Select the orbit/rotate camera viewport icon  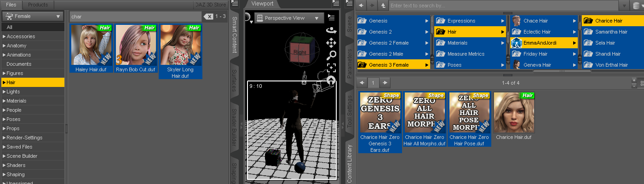[x=331, y=31]
